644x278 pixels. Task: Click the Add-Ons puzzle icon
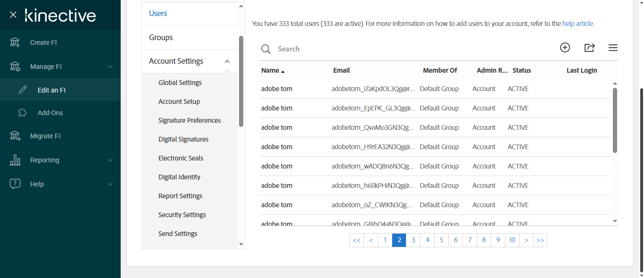pos(22,113)
